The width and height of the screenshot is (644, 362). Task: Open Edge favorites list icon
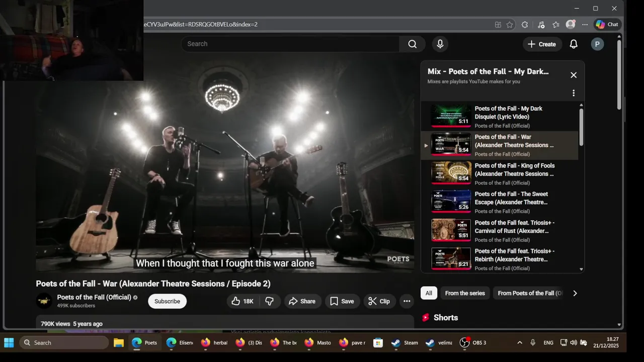tap(555, 25)
